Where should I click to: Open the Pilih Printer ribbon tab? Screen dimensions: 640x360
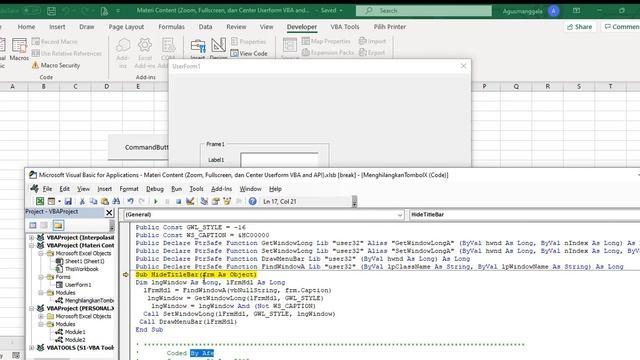tap(390, 27)
